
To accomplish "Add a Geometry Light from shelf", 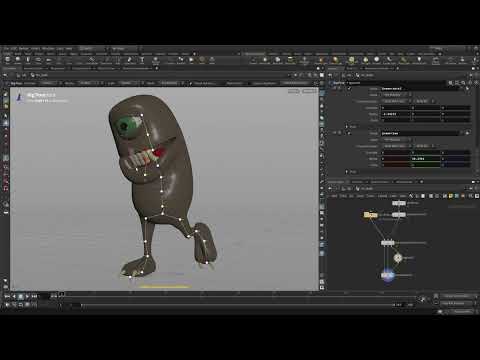I will click(x=304, y=60).
